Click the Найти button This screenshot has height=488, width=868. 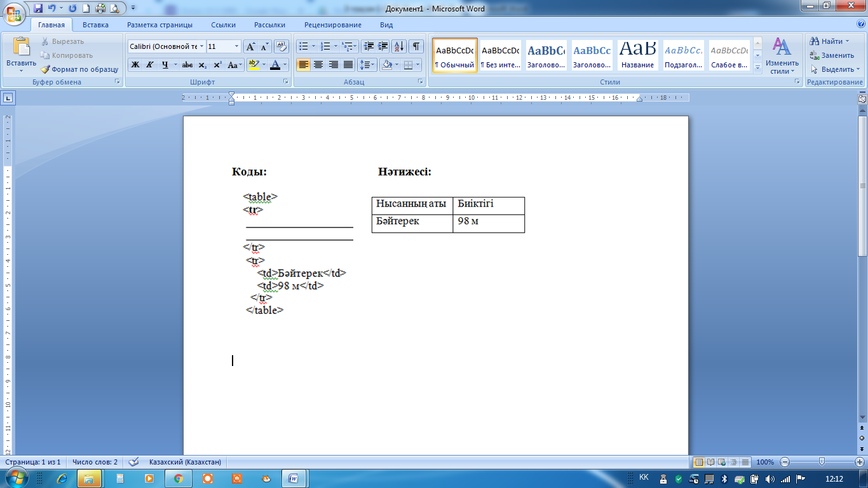click(829, 41)
